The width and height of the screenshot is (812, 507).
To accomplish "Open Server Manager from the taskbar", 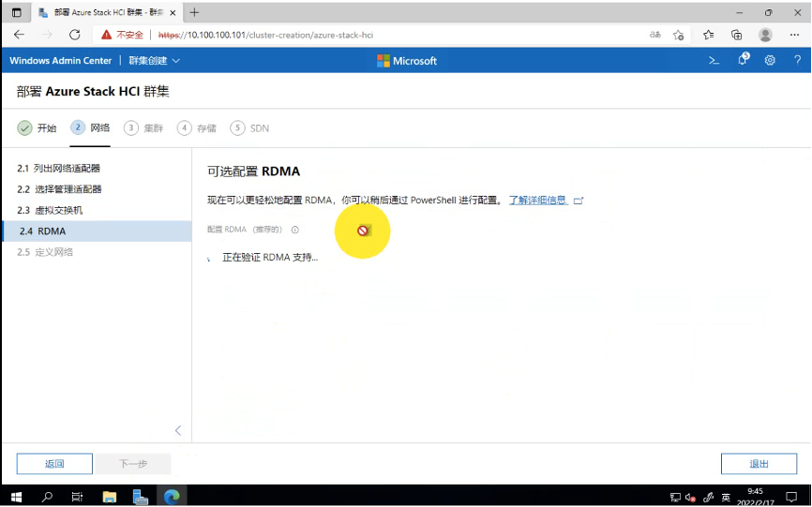I will click(141, 497).
